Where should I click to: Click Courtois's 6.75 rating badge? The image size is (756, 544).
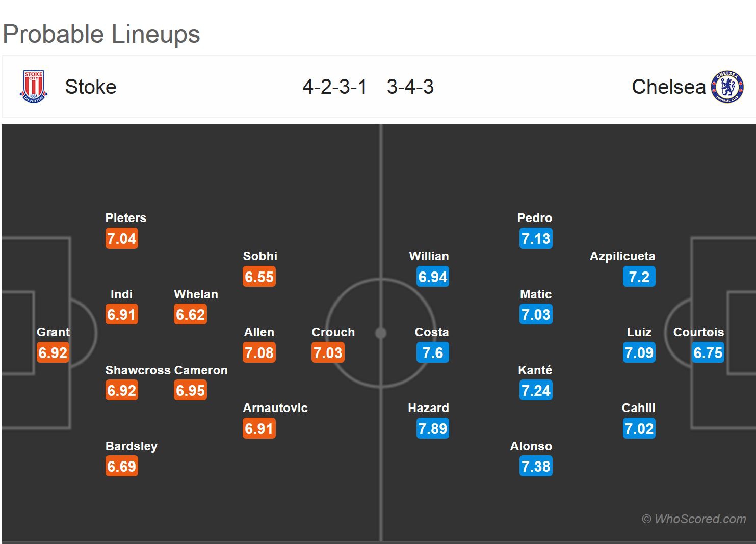coord(708,353)
